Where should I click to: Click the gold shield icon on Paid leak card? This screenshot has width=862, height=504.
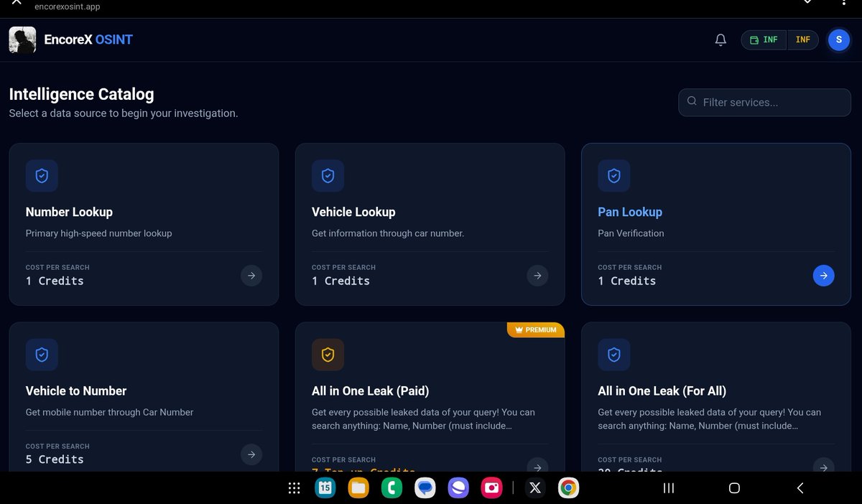click(x=328, y=355)
